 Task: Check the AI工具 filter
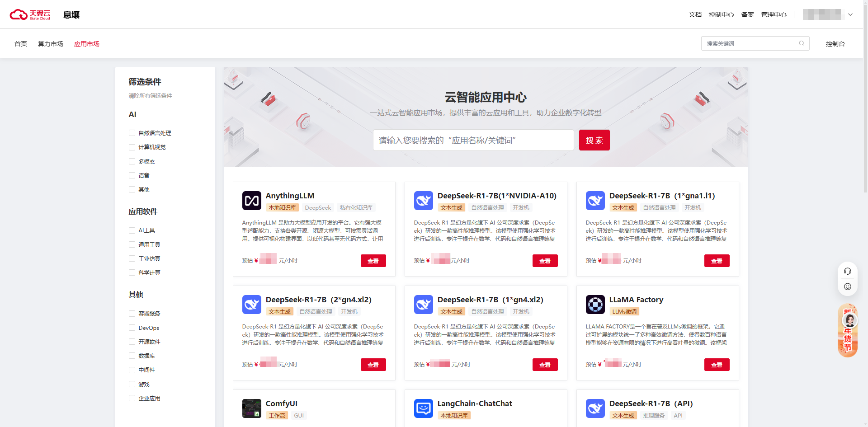pos(132,230)
